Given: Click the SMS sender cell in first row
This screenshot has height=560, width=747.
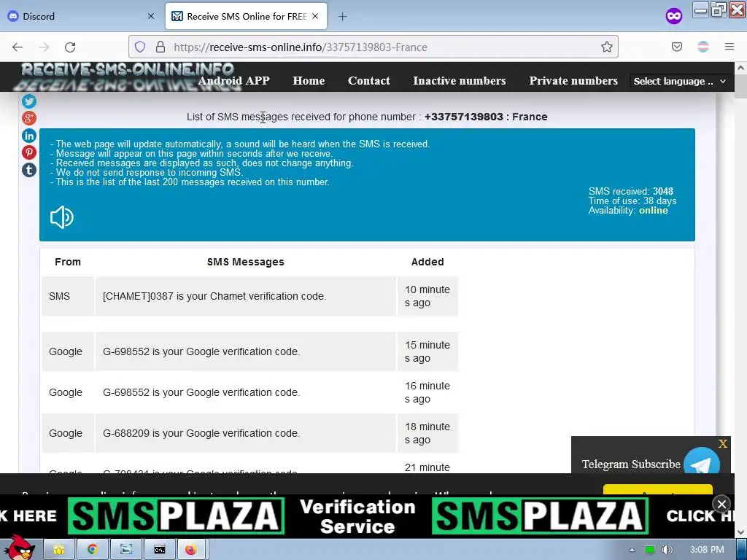Looking at the screenshot, I should (x=68, y=296).
